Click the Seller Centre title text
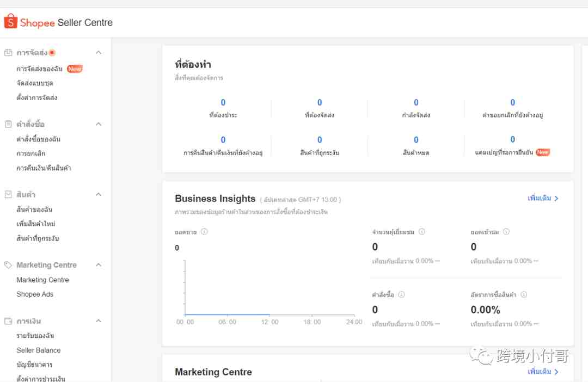This screenshot has width=588, height=382. pyautogui.click(x=85, y=22)
